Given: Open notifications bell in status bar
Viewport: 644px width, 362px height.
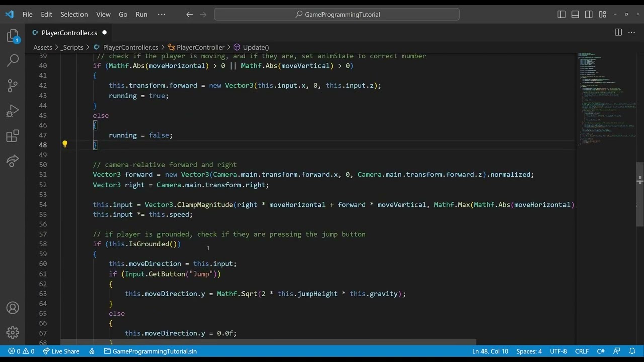Looking at the screenshot, I should 632,351.
